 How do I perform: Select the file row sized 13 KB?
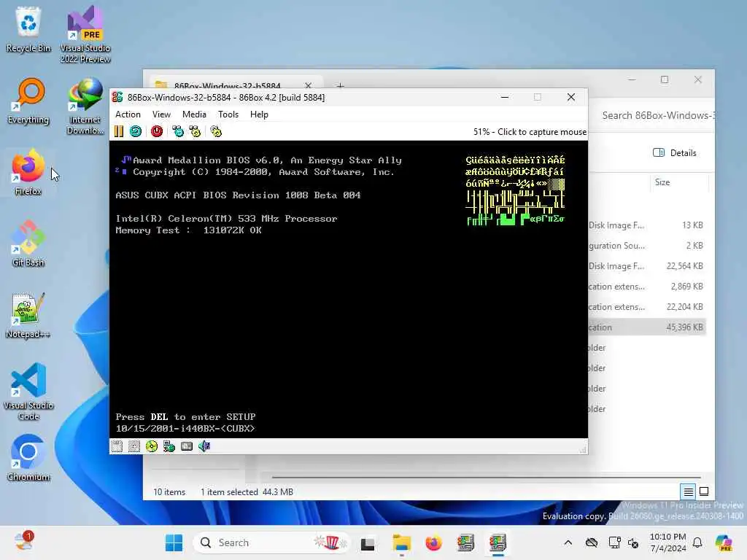646,225
